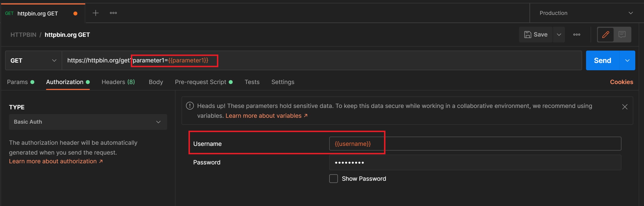Screen dimensions: 644x206
Task: Expand the Send button options arrow
Action: tap(627, 60)
